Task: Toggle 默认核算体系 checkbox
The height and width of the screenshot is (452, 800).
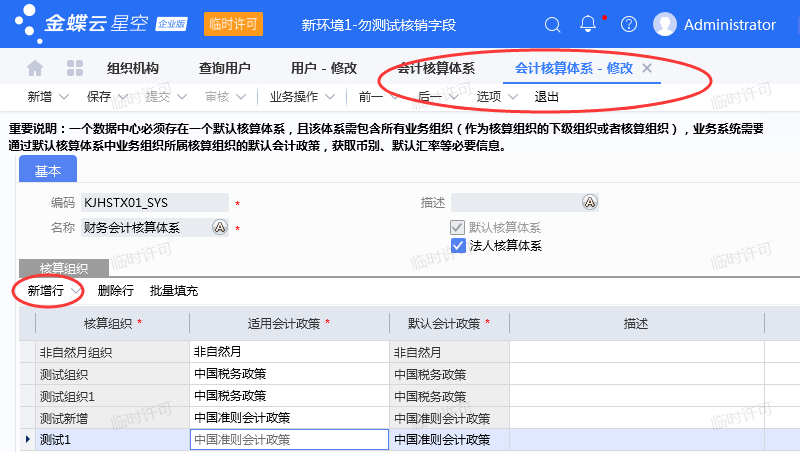Action: click(458, 227)
